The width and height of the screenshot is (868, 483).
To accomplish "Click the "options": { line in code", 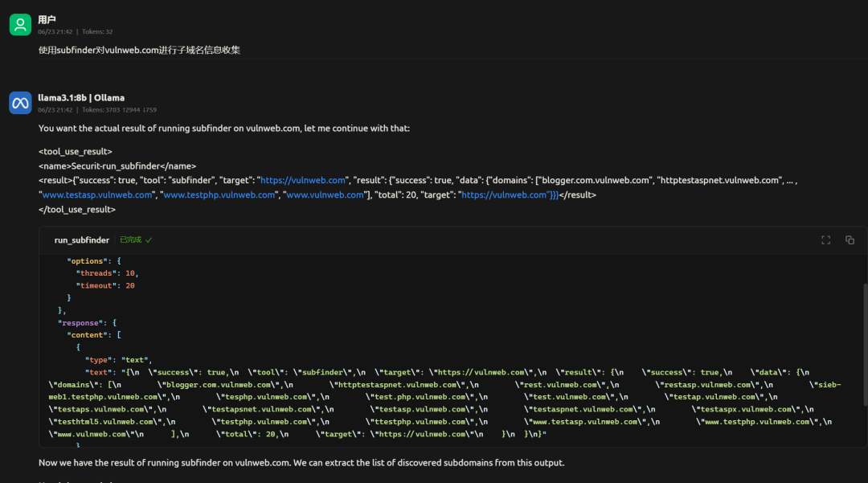I will (x=94, y=261).
